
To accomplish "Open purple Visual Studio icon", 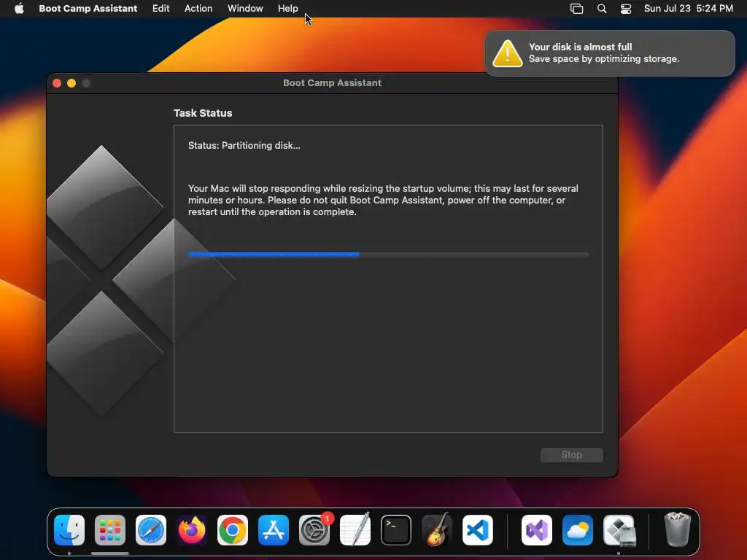I will click(x=537, y=530).
